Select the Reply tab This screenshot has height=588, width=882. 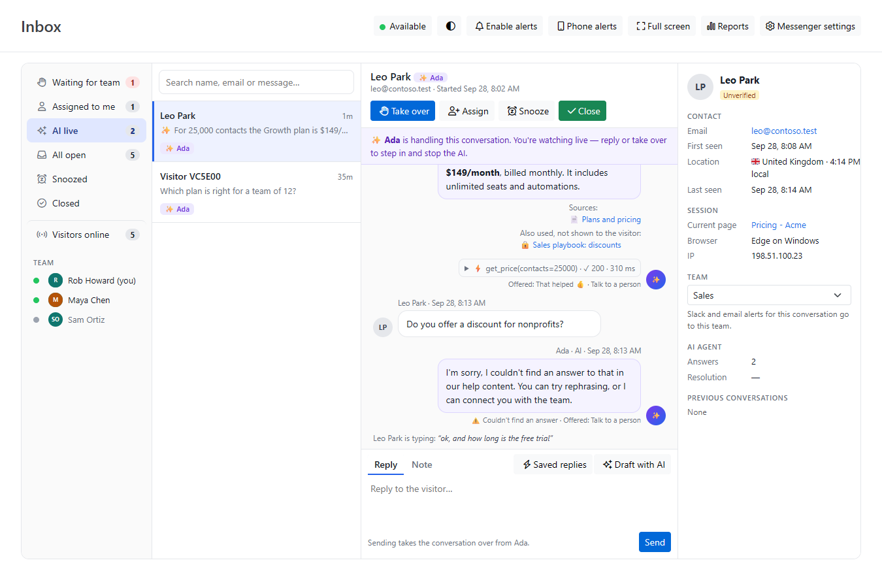pos(385,465)
